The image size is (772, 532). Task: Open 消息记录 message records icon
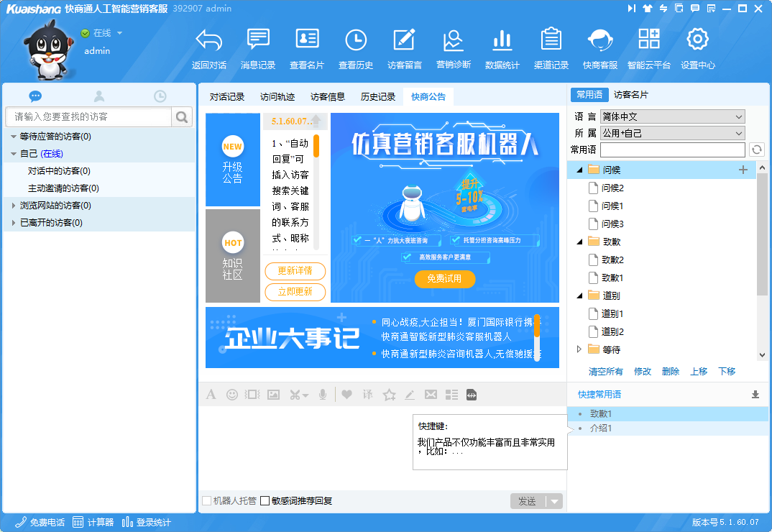(x=258, y=40)
